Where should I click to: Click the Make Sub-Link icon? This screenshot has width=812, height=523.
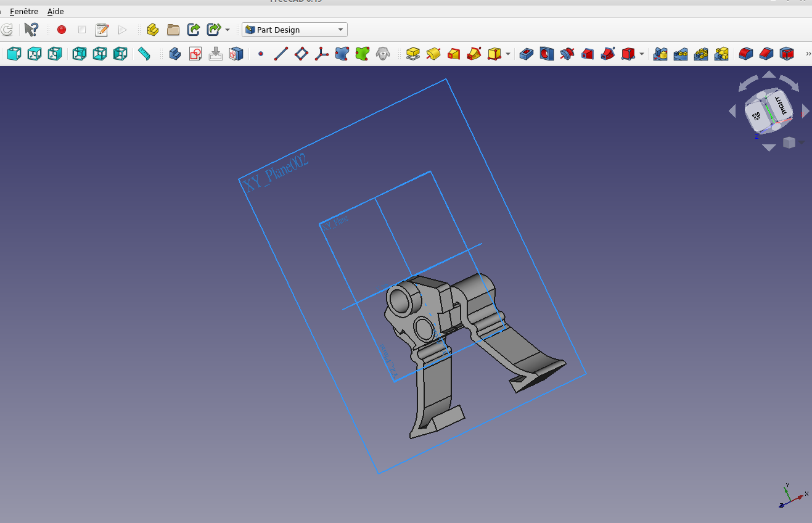tap(214, 30)
